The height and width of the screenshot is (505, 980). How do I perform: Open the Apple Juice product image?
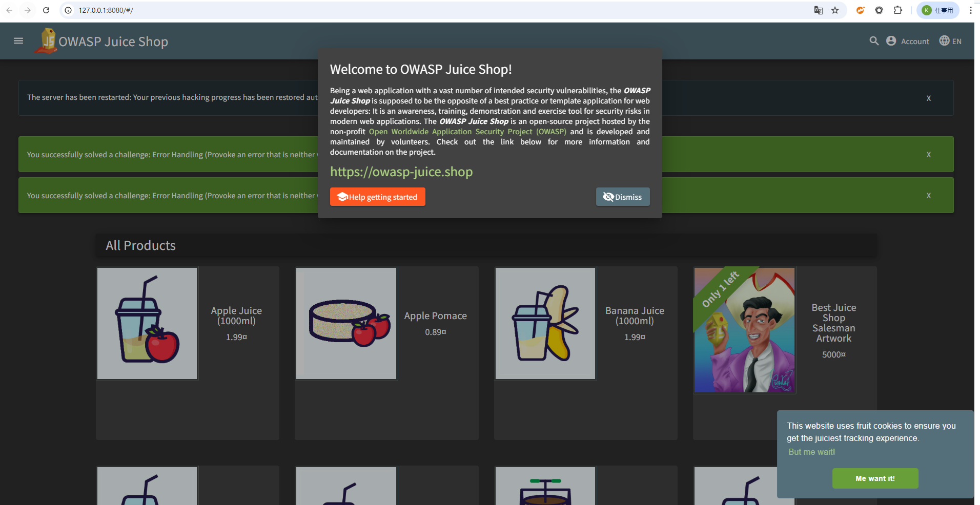click(147, 323)
